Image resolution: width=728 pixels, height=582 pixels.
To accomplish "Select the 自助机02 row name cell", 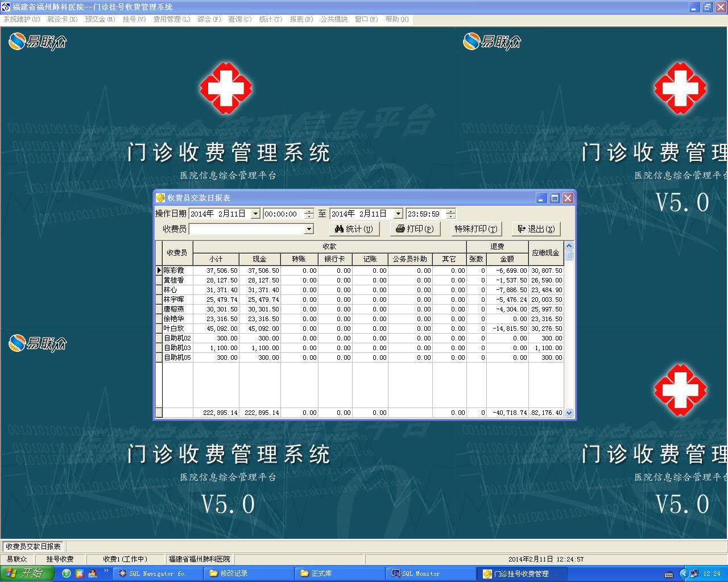I will click(177, 338).
